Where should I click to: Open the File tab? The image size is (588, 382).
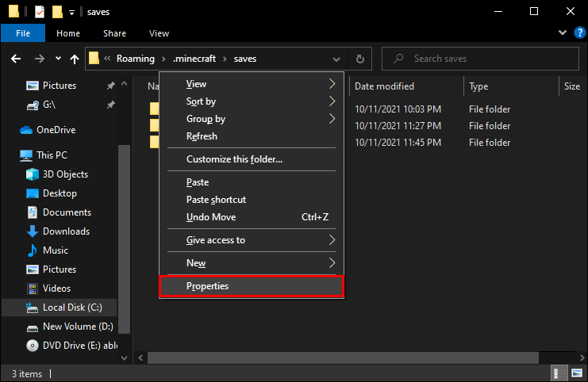(22, 33)
